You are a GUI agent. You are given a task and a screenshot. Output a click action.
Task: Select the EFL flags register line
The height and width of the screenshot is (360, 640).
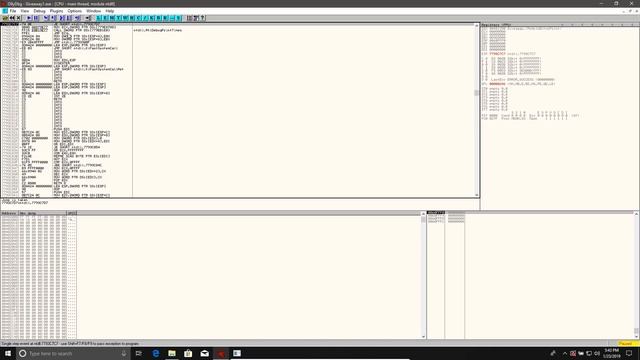[518, 84]
